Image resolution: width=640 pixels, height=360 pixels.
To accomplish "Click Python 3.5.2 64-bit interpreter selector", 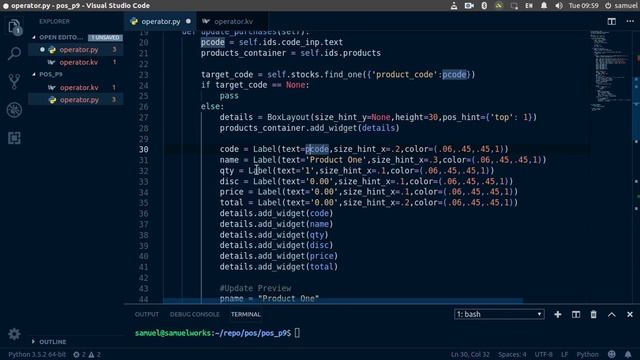I will (37, 354).
